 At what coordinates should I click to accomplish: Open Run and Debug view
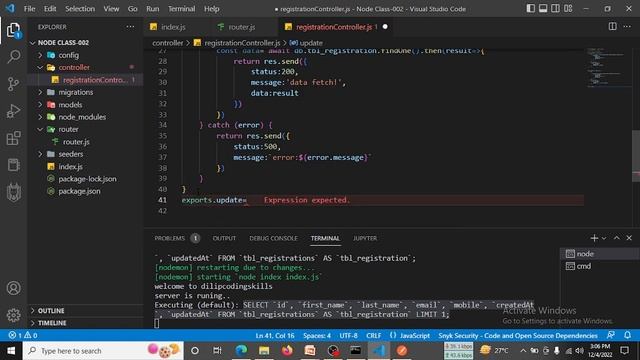13,111
